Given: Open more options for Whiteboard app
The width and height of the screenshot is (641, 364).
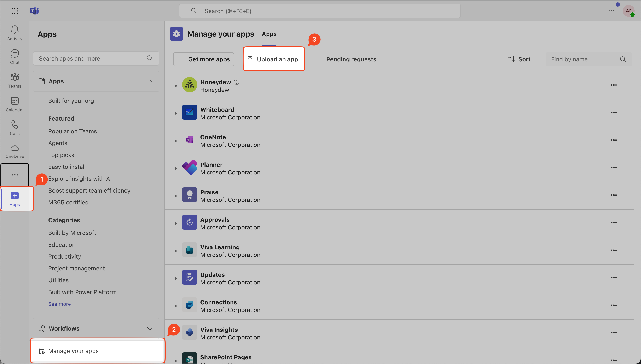Looking at the screenshot, I should click(613, 113).
